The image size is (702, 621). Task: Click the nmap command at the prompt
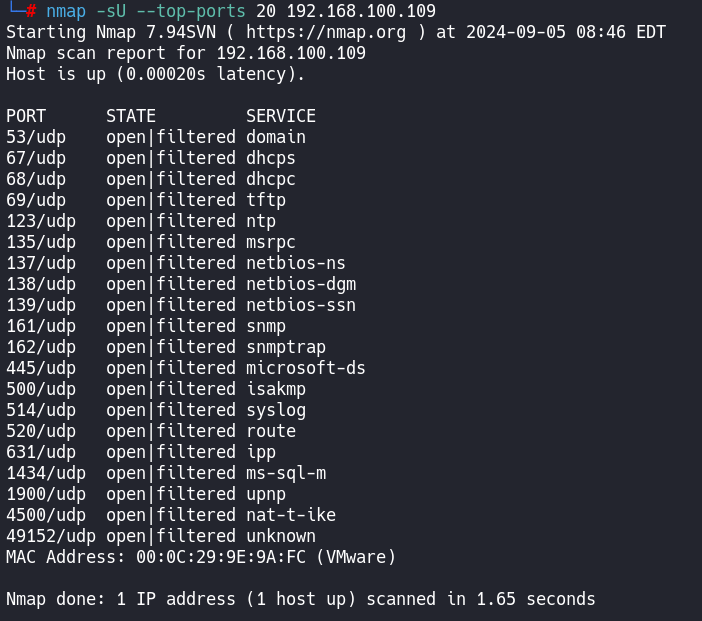[66, 11]
